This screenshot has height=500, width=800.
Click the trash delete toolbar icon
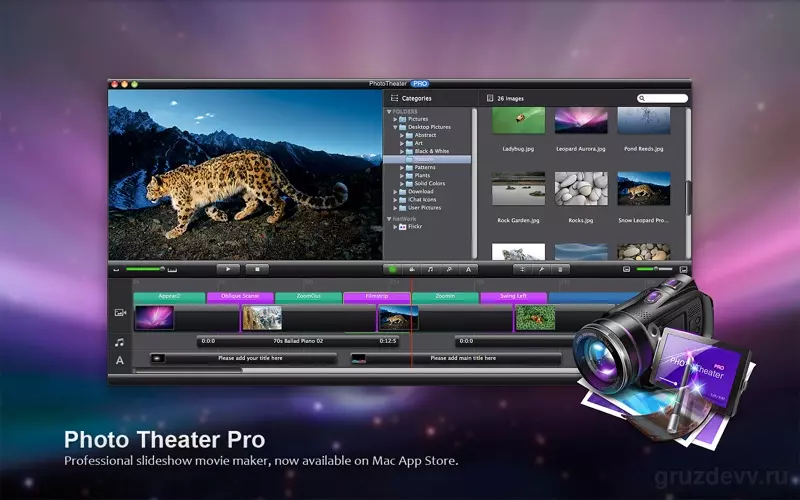point(560,269)
